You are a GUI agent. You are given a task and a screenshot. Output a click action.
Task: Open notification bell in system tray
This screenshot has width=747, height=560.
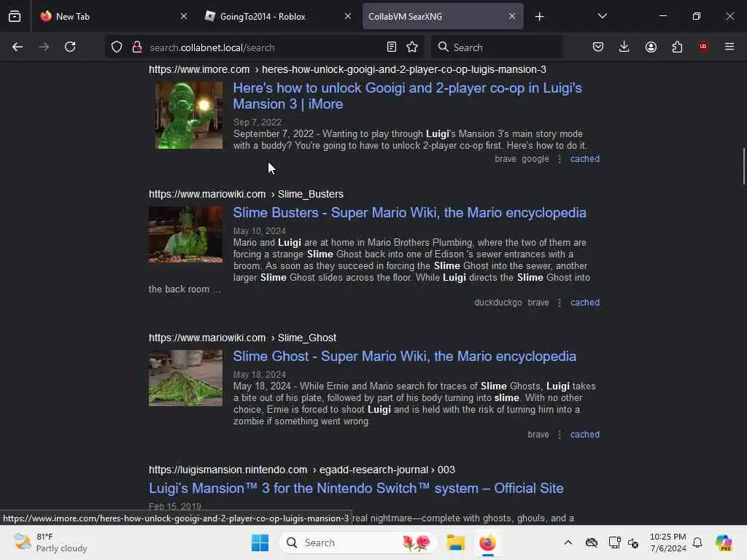pos(697,542)
